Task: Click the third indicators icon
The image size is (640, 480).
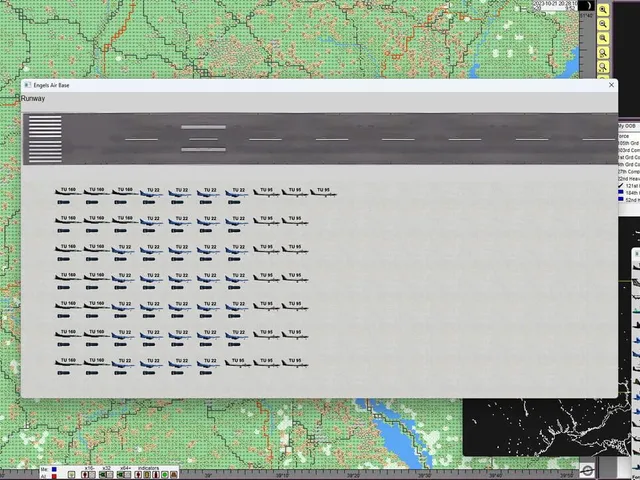Action: tap(156, 475)
